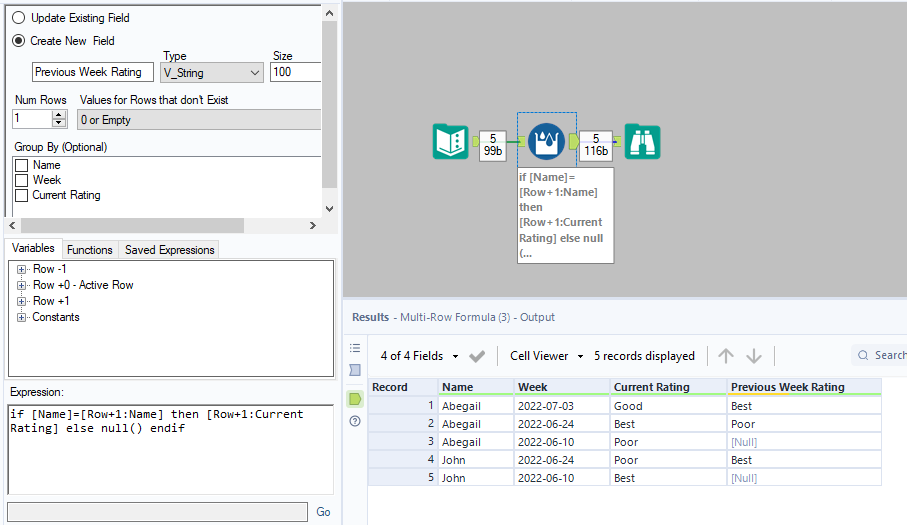Open the Saved Expressions tab

tap(169, 249)
